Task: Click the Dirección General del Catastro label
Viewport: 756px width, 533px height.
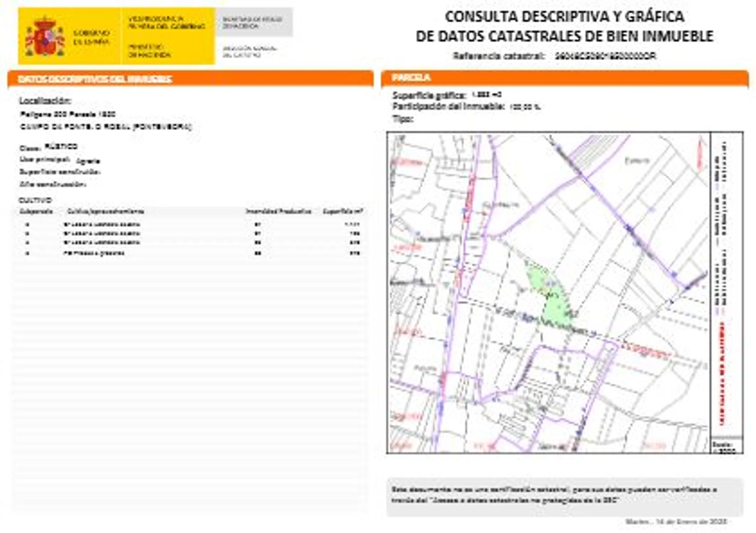Action: pos(249,52)
